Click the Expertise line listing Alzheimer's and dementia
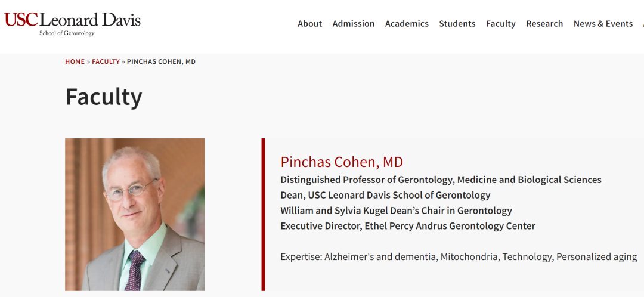The image size is (644, 297). click(459, 257)
